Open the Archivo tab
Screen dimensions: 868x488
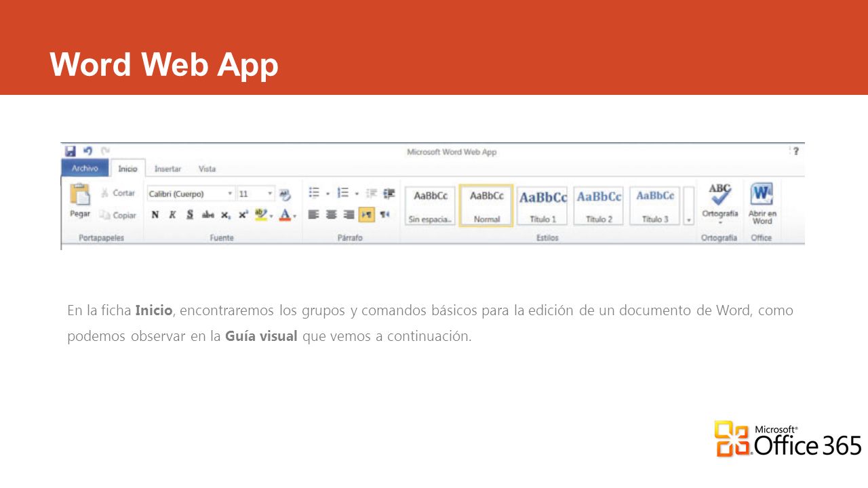click(x=85, y=168)
